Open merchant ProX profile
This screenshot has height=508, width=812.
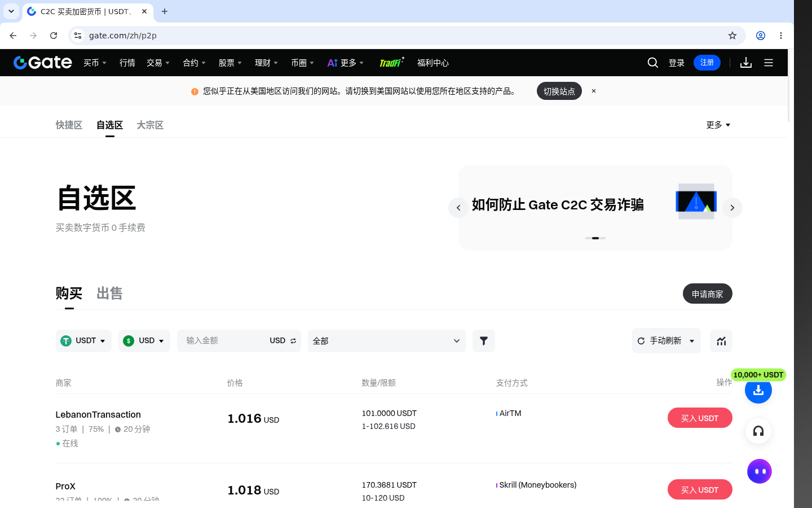click(x=65, y=486)
